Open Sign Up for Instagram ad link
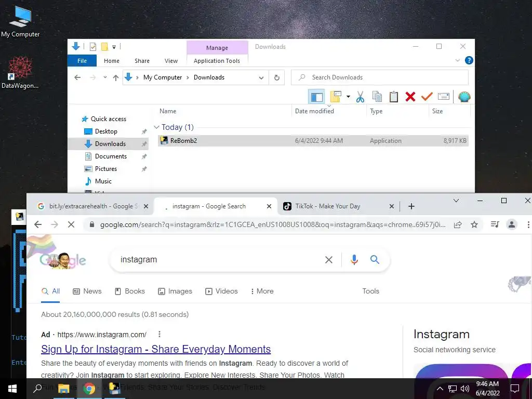 click(x=156, y=349)
